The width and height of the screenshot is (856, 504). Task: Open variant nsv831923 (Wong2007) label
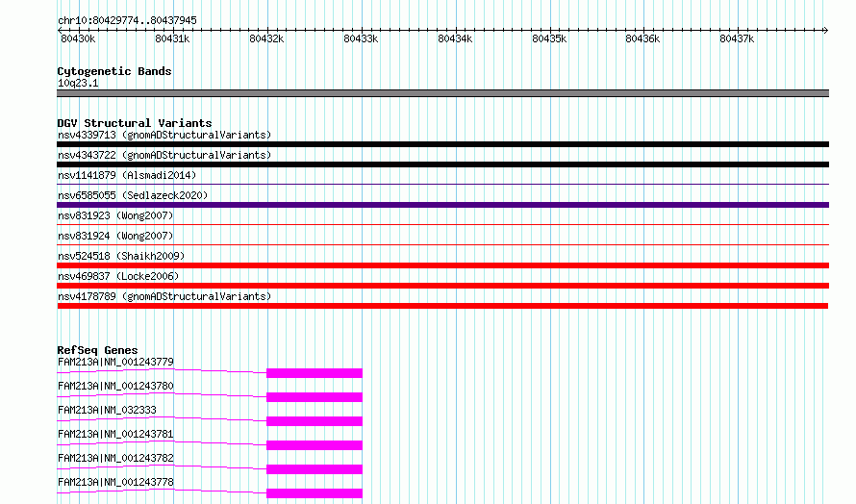point(115,215)
